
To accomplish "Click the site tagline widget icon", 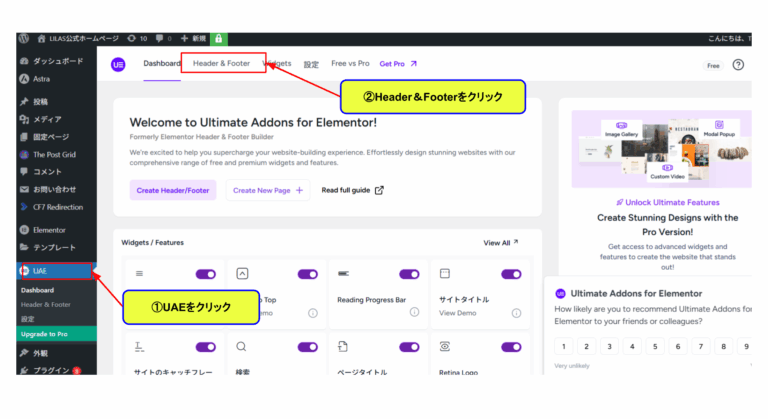I will (x=140, y=347).
